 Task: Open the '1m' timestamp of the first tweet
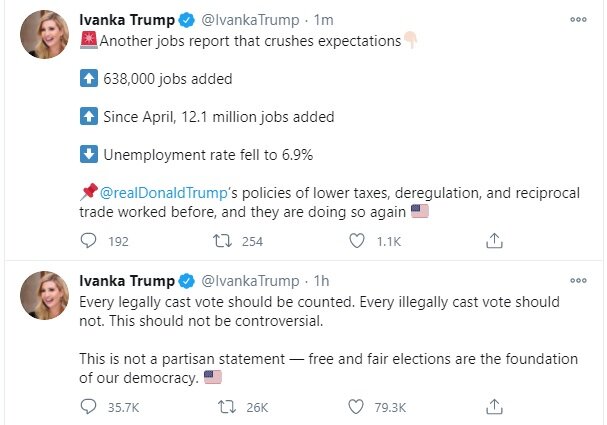tap(325, 19)
